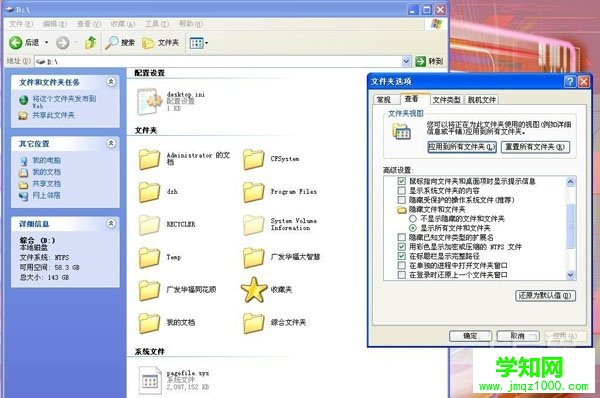The height and width of the screenshot is (398, 600).
Task: Click advanced settings scroll down arrow
Action: coord(571,275)
